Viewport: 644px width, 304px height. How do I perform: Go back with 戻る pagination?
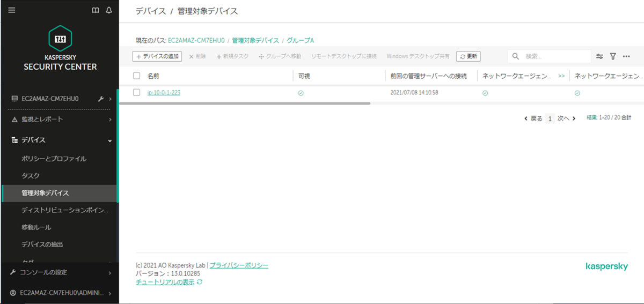tap(533, 118)
